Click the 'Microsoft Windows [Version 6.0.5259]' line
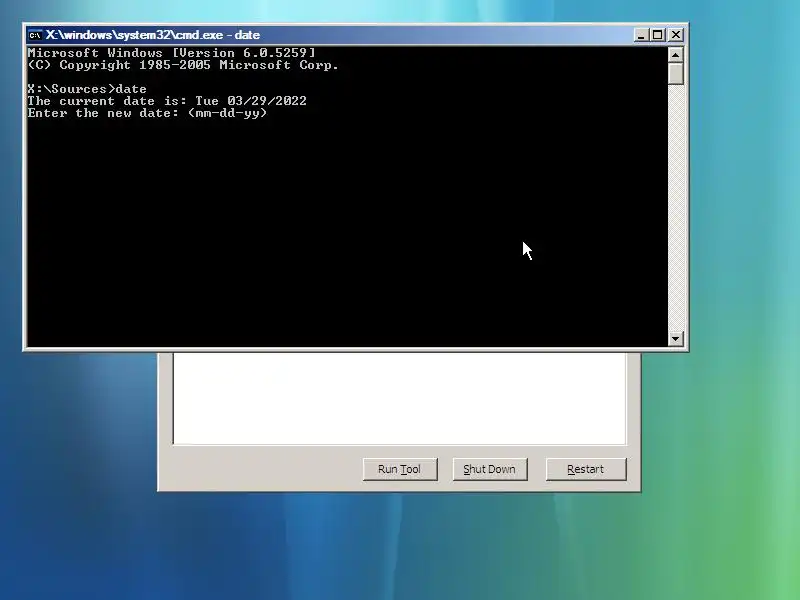This screenshot has width=800, height=600. pyautogui.click(x=171, y=53)
